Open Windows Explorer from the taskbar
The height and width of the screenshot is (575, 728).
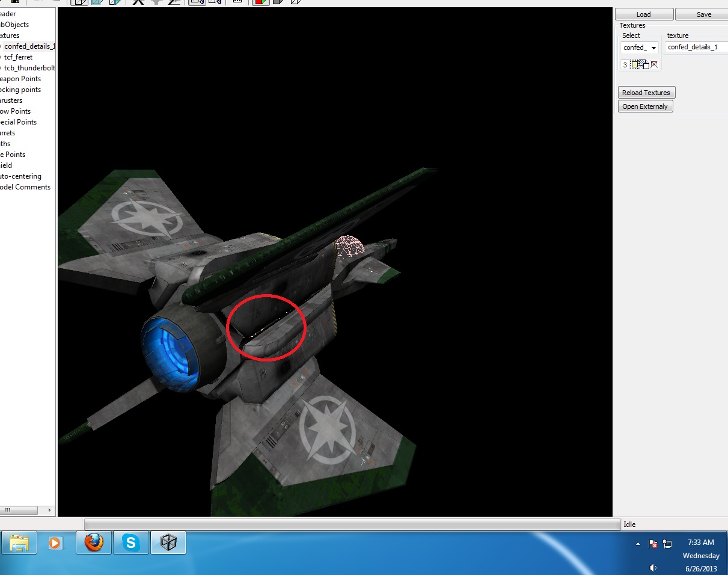pos(19,543)
